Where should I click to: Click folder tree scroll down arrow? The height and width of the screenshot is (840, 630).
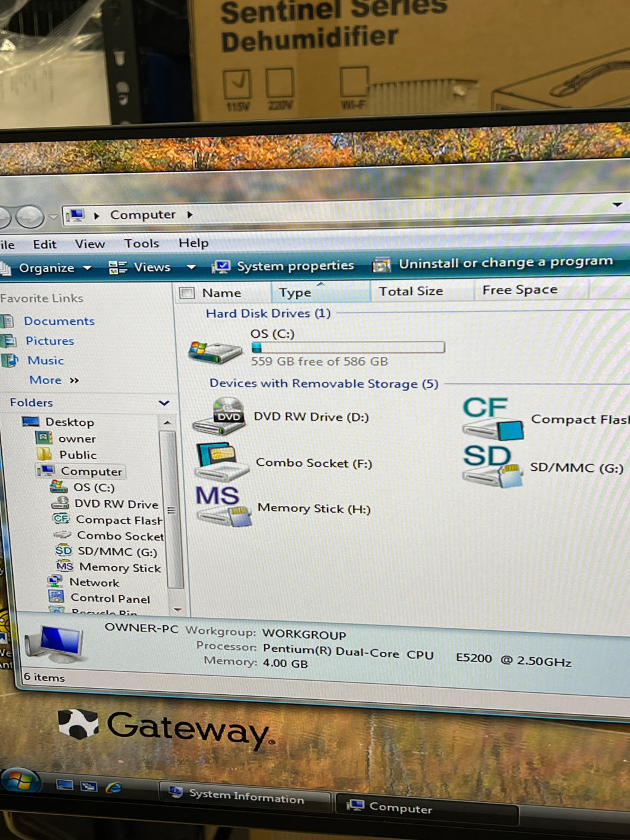click(x=177, y=609)
